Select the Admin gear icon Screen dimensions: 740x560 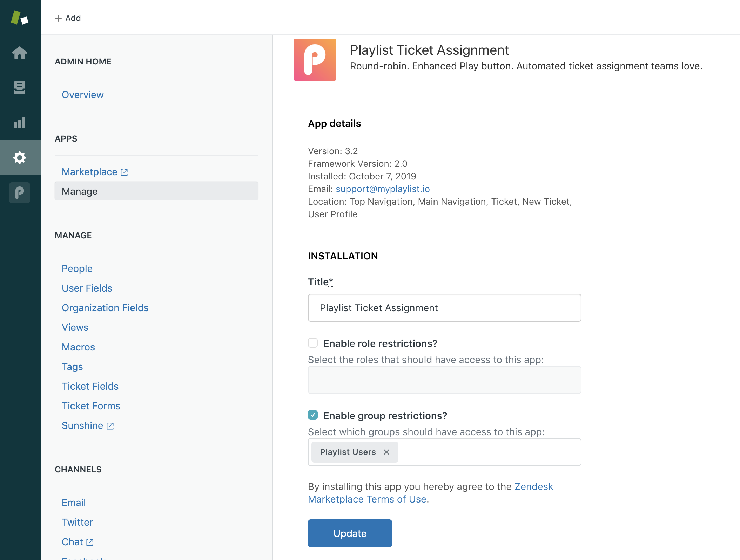coord(20,158)
